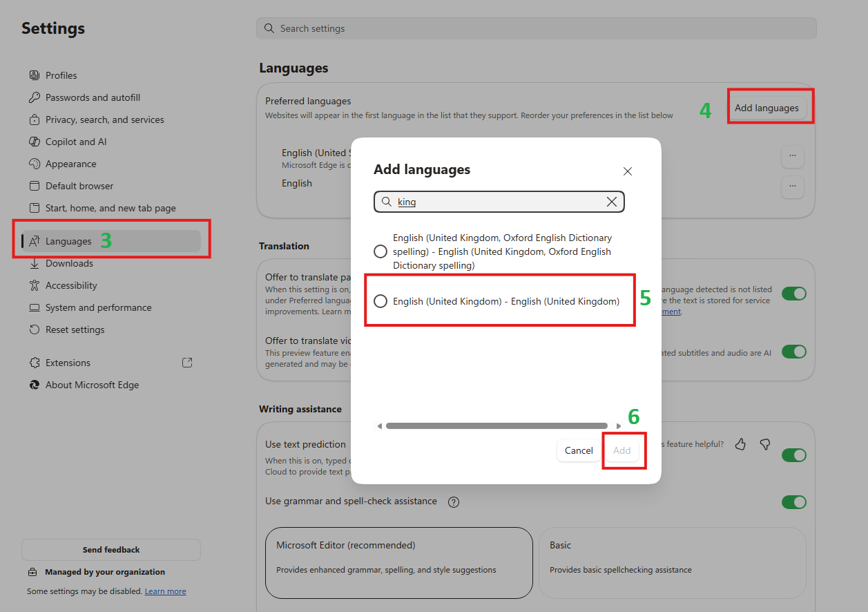Open Default browser settings
The width and height of the screenshot is (868, 612).
pos(79,186)
